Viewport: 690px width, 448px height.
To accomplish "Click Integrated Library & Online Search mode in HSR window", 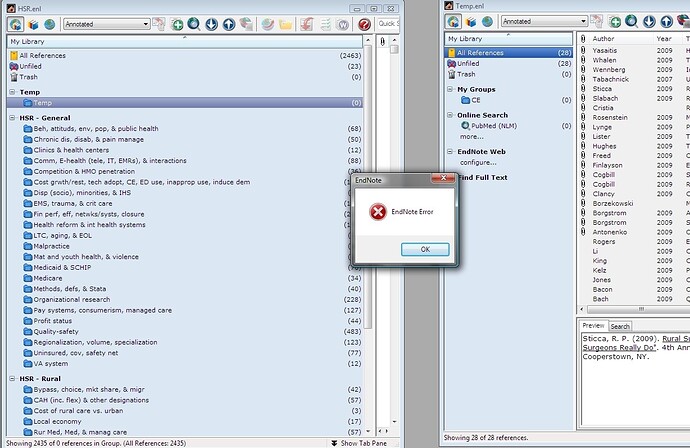I will pos(15,24).
